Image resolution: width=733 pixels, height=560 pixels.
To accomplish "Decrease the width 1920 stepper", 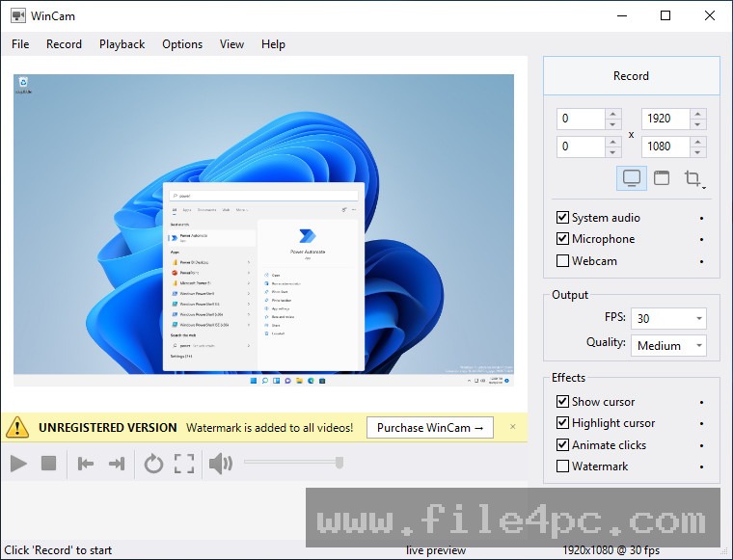I will [x=698, y=124].
